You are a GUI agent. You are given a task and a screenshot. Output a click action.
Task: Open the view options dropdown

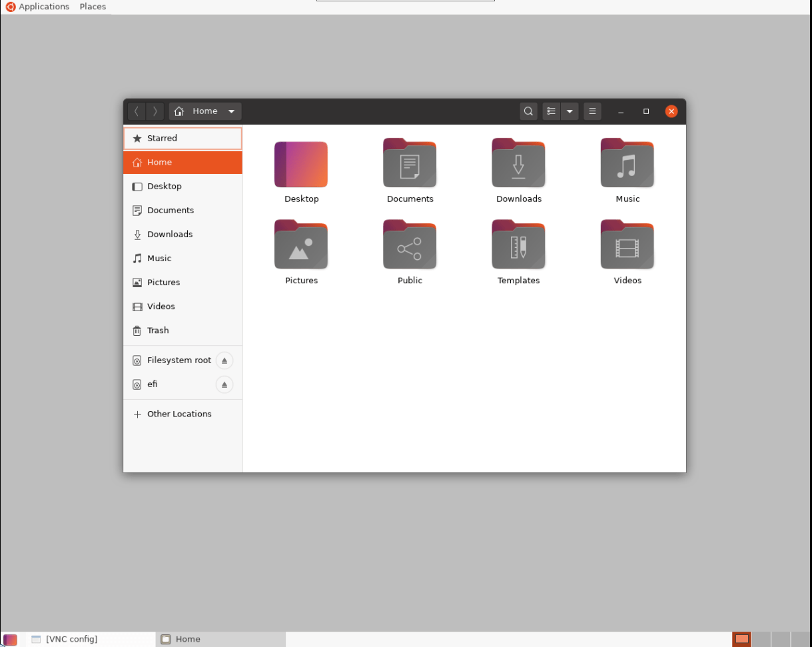(x=570, y=111)
